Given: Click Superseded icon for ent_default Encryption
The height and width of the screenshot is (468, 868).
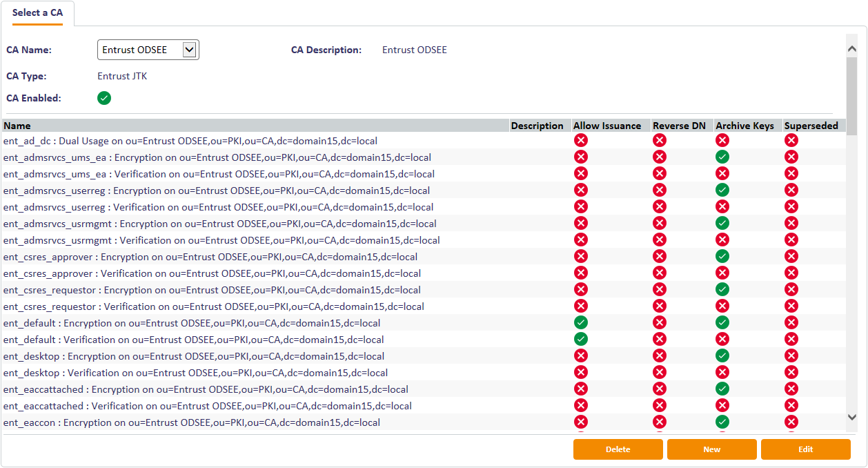Looking at the screenshot, I should pyautogui.click(x=791, y=322).
